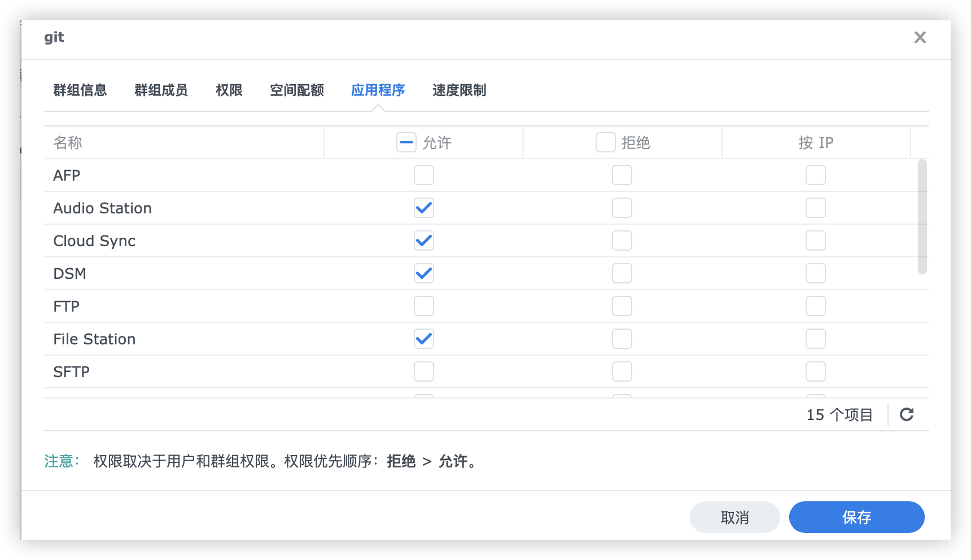Click the refresh icon near item count
971x560 pixels.
907,414
